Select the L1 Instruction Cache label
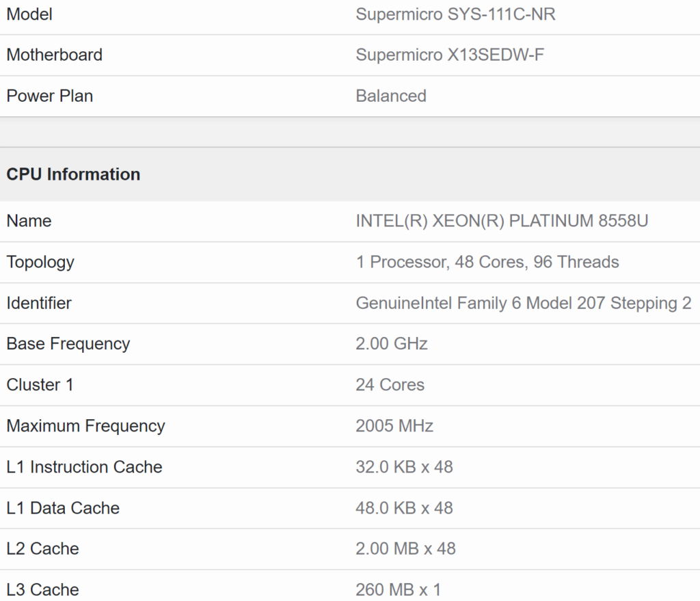Viewport: 700px width, 601px height. pos(84,467)
